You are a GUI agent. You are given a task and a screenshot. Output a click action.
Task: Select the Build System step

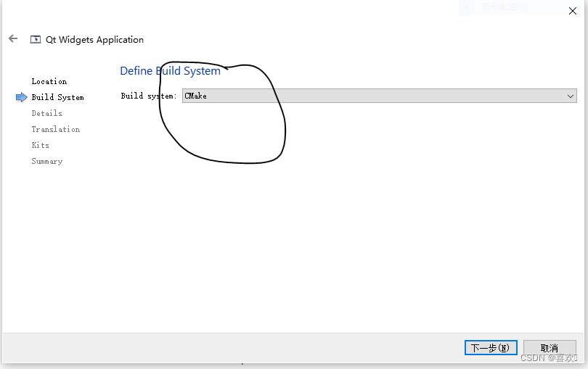pos(57,97)
